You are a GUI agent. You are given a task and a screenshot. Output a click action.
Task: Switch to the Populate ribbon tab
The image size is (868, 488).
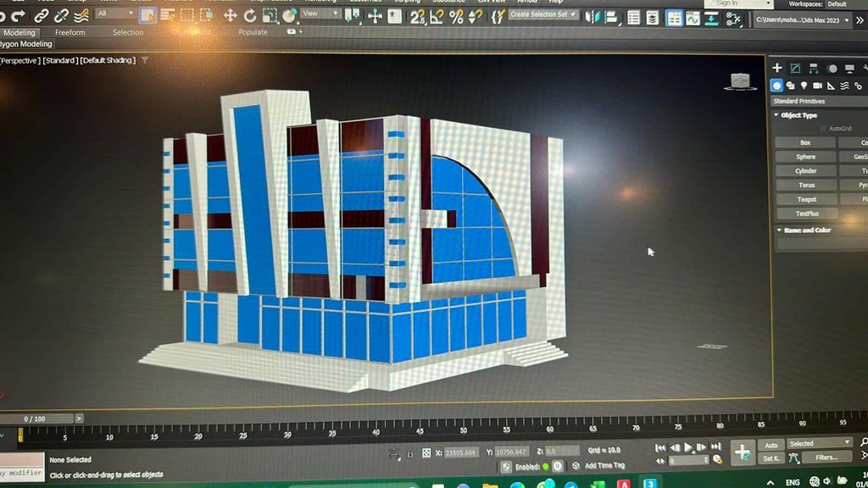point(253,32)
